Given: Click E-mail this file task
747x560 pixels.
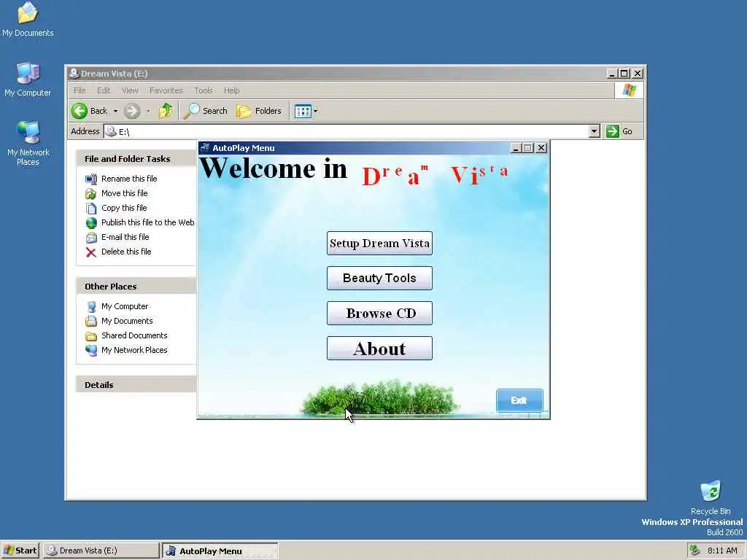Looking at the screenshot, I should [125, 237].
